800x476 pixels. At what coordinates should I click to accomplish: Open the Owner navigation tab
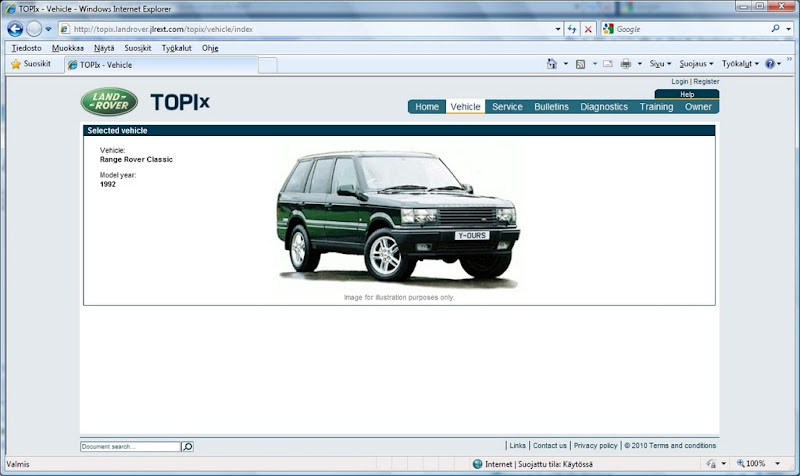(x=698, y=107)
